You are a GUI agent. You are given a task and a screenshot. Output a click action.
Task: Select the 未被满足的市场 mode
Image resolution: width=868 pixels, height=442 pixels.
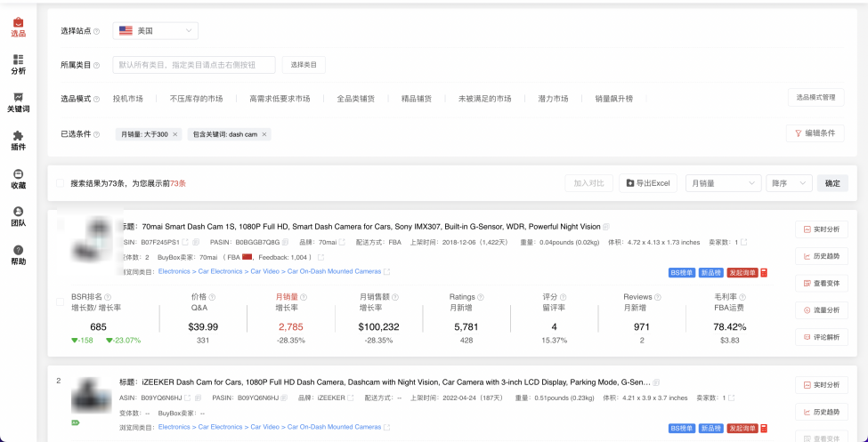point(484,99)
